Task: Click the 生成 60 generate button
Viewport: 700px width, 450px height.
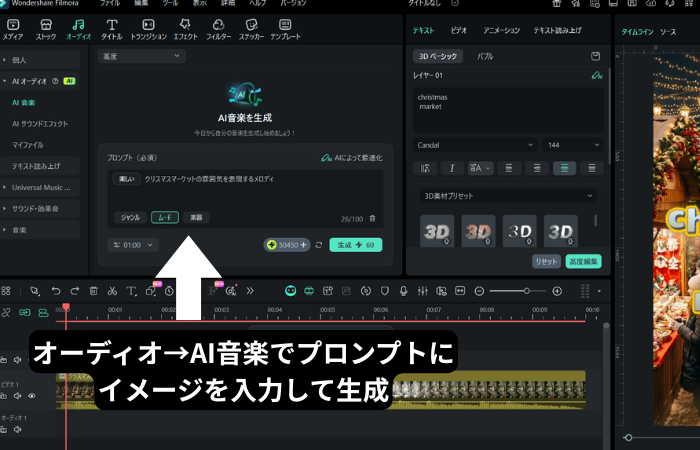Action: pos(356,245)
